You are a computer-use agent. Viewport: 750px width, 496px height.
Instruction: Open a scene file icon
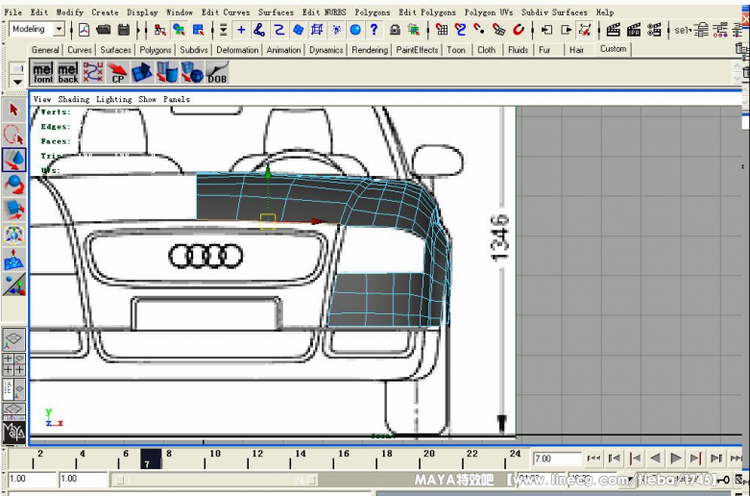103,30
